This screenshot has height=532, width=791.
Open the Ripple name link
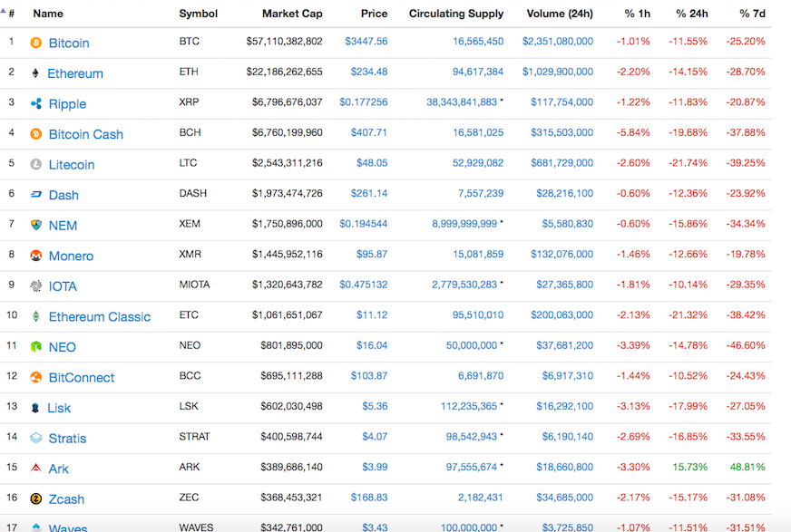point(68,104)
